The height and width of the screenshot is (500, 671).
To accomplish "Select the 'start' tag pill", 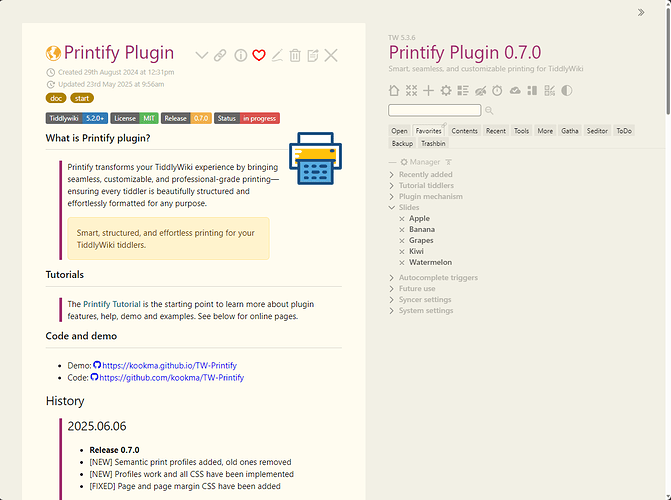I will pos(82,98).
